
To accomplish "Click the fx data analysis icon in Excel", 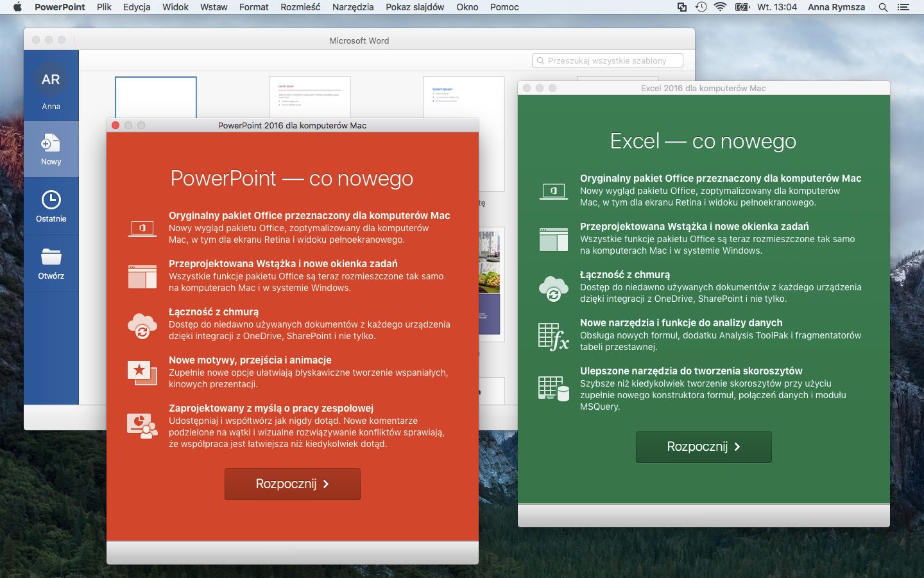I will [x=554, y=337].
